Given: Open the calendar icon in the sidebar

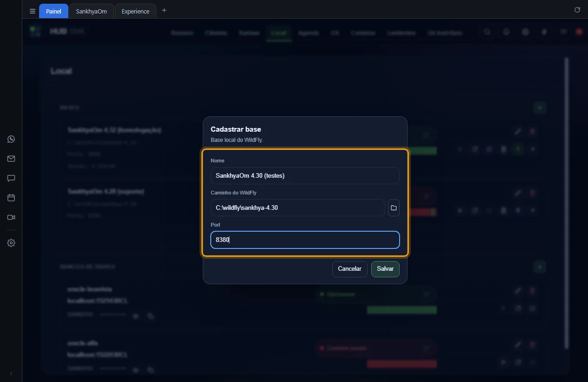Looking at the screenshot, I should (11, 198).
